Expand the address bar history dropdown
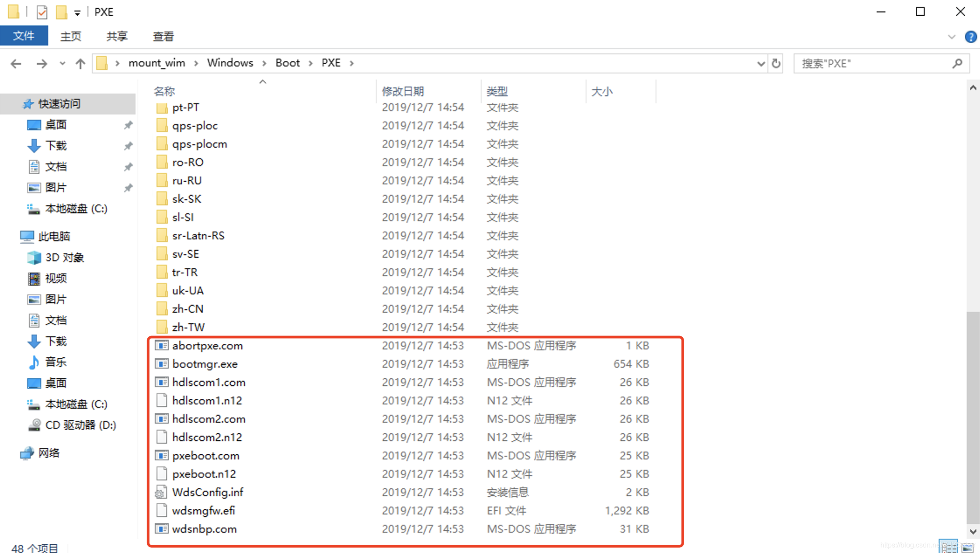Screen dimensions: 980x553 (x=761, y=64)
